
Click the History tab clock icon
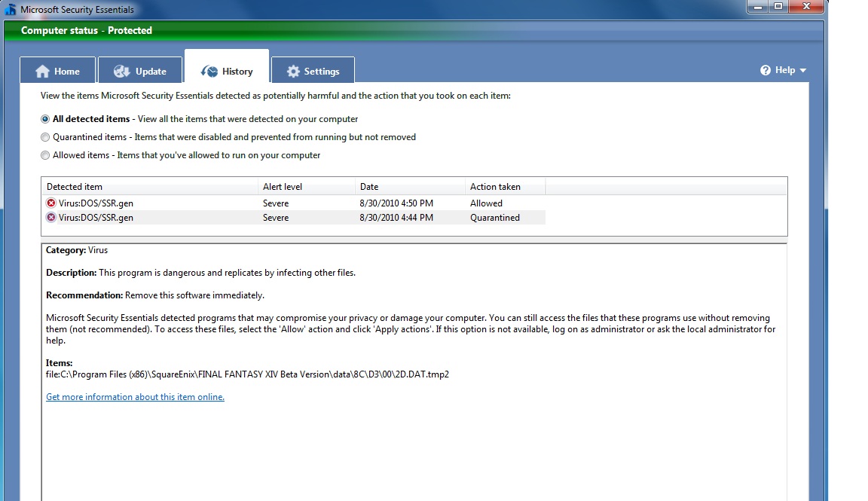pyautogui.click(x=209, y=72)
